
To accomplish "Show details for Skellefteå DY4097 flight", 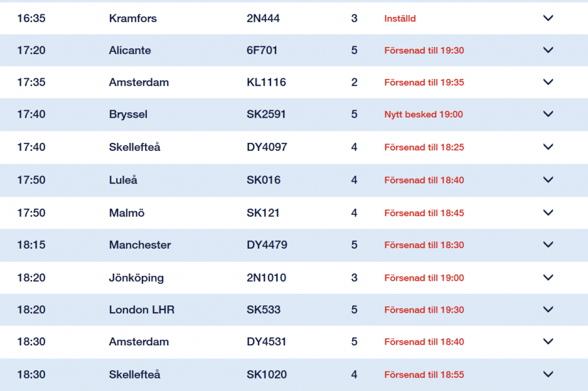I will click(548, 147).
